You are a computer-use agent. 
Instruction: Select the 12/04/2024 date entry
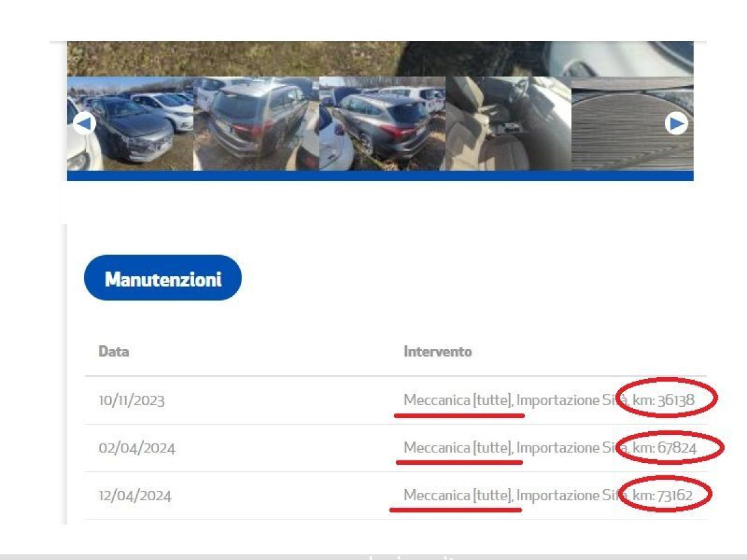coord(134,496)
